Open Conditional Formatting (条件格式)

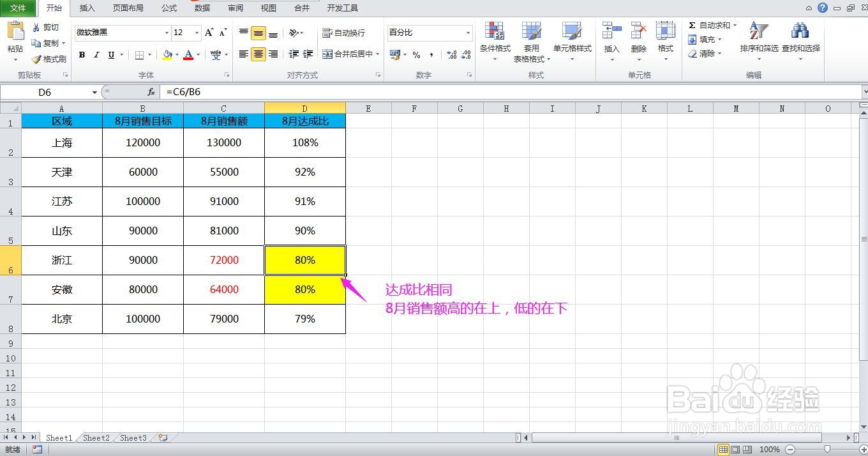pyautogui.click(x=495, y=42)
